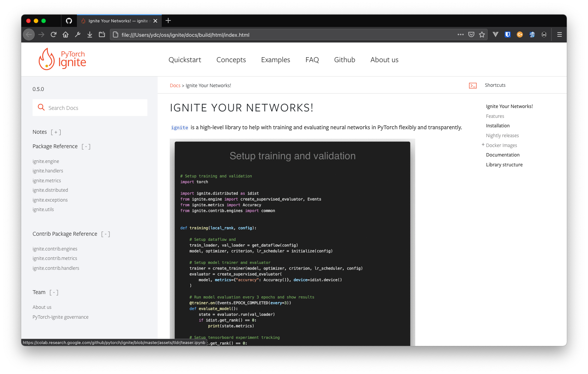Open the ignite.distributed reference
Screen dimensions: 588x374
point(50,190)
